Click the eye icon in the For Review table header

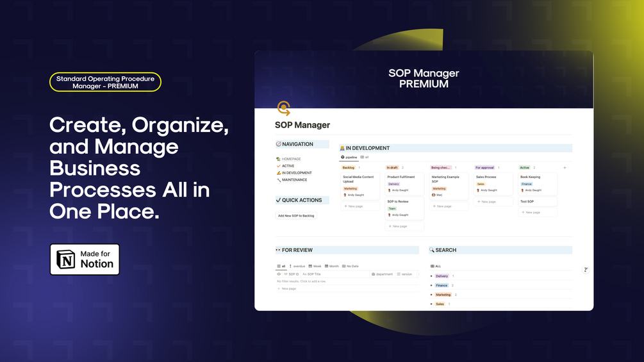(279, 274)
